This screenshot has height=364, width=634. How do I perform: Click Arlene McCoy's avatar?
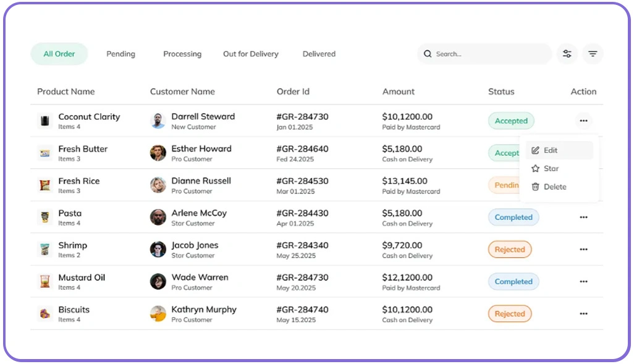coord(158,217)
